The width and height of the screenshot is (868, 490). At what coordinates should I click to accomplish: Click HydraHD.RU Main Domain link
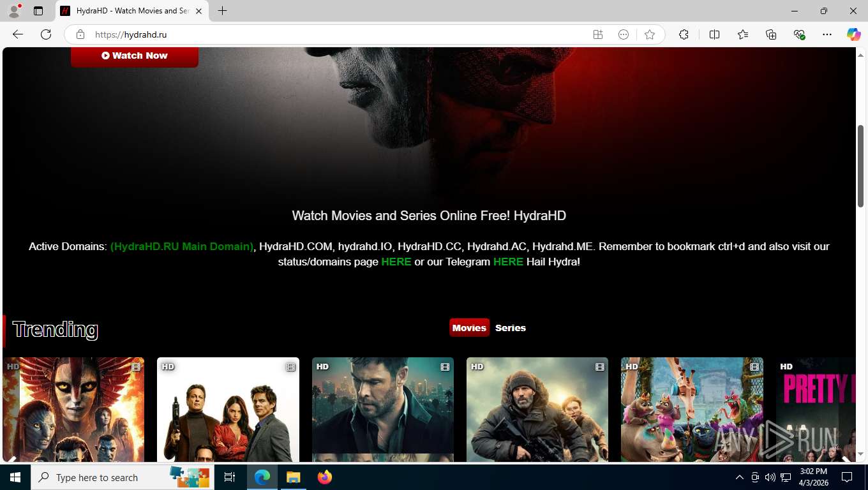coord(182,246)
